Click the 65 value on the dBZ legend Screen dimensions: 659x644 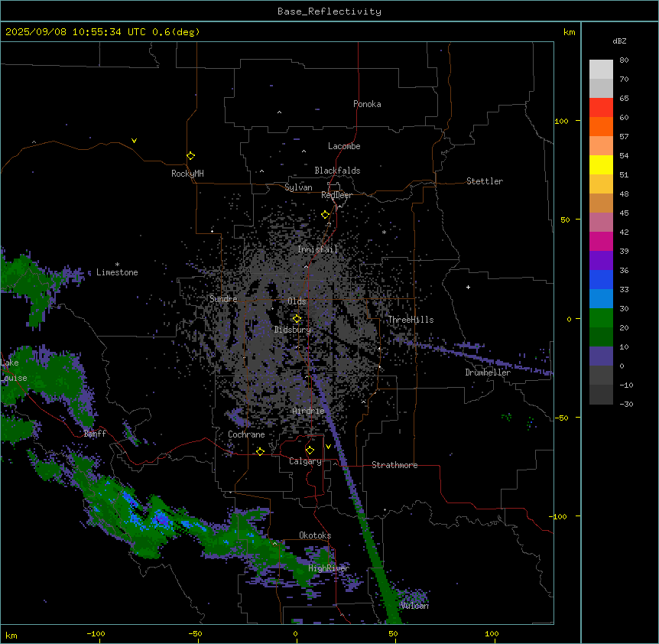click(x=624, y=98)
